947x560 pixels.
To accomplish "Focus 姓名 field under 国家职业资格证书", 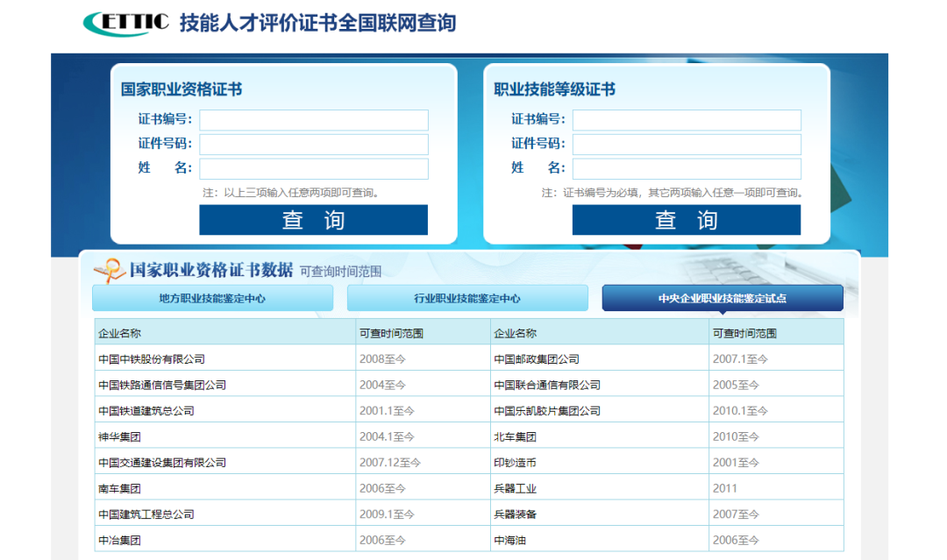I will pos(313,168).
